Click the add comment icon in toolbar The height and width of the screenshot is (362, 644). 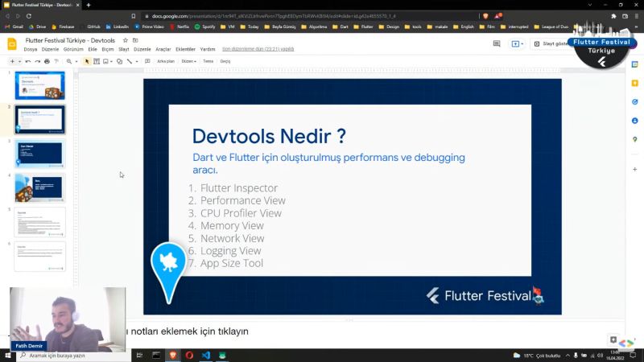click(147, 61)
